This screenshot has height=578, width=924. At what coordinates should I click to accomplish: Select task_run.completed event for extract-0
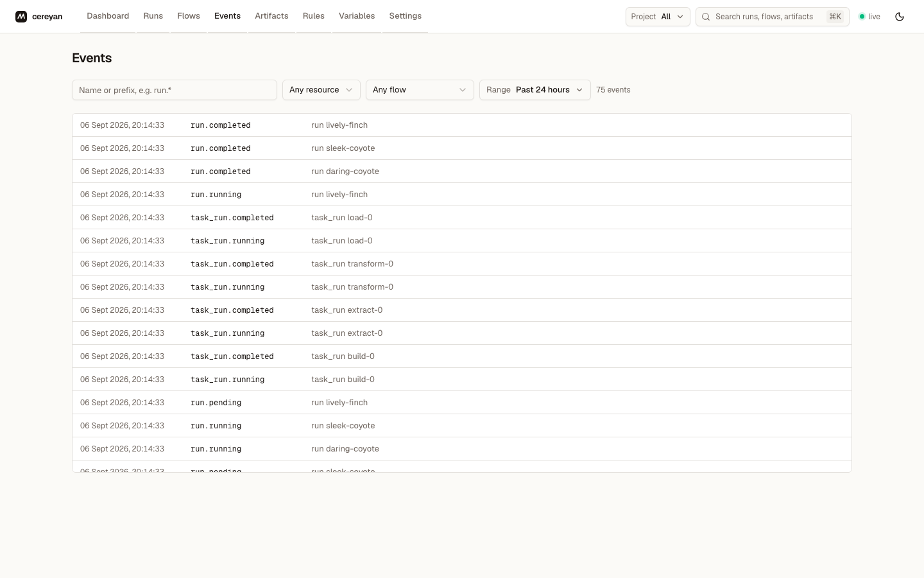pos(462,310)
